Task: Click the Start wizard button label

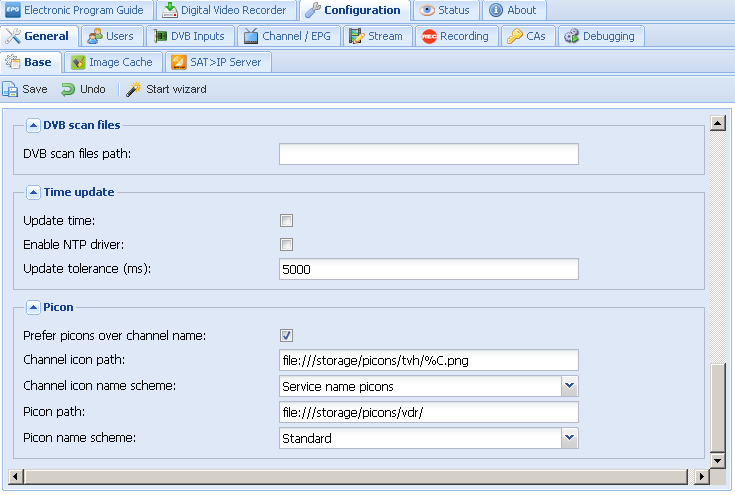Action: (176, 89)
